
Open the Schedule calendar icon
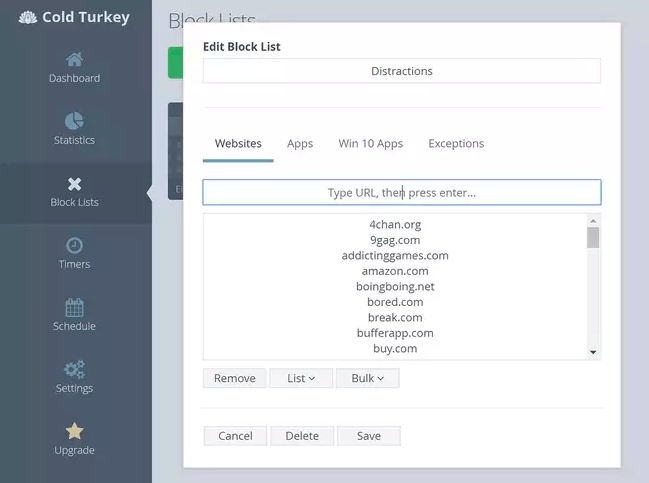pos(75,308)
